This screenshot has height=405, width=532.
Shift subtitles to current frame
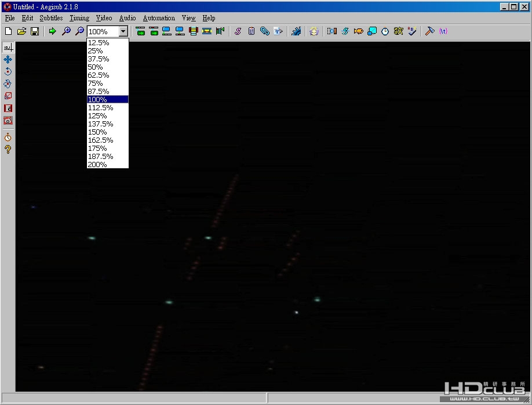point(207,31)
